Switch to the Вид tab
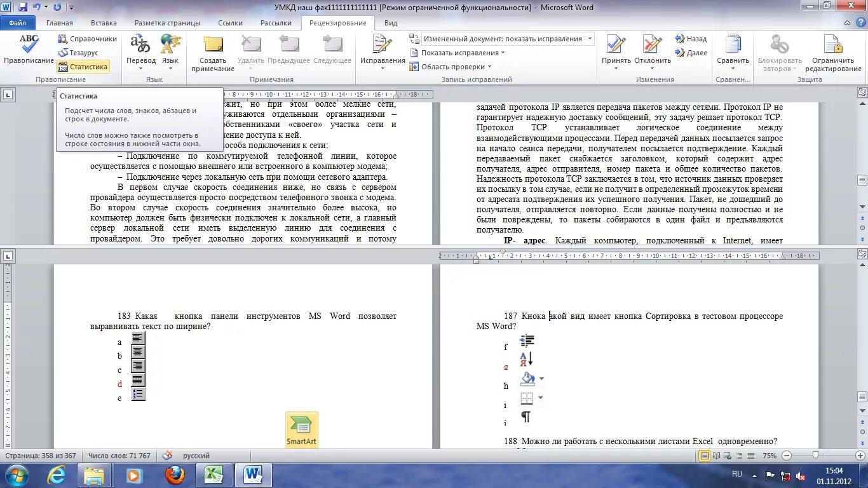Viewport: 868px width, 488px height. pos(391,23)
